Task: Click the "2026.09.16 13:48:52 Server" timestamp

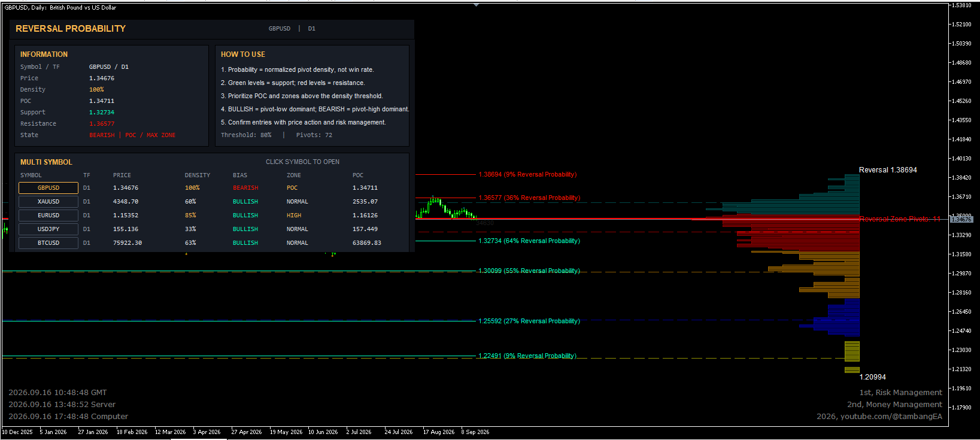Action: (x=62, y=405)
